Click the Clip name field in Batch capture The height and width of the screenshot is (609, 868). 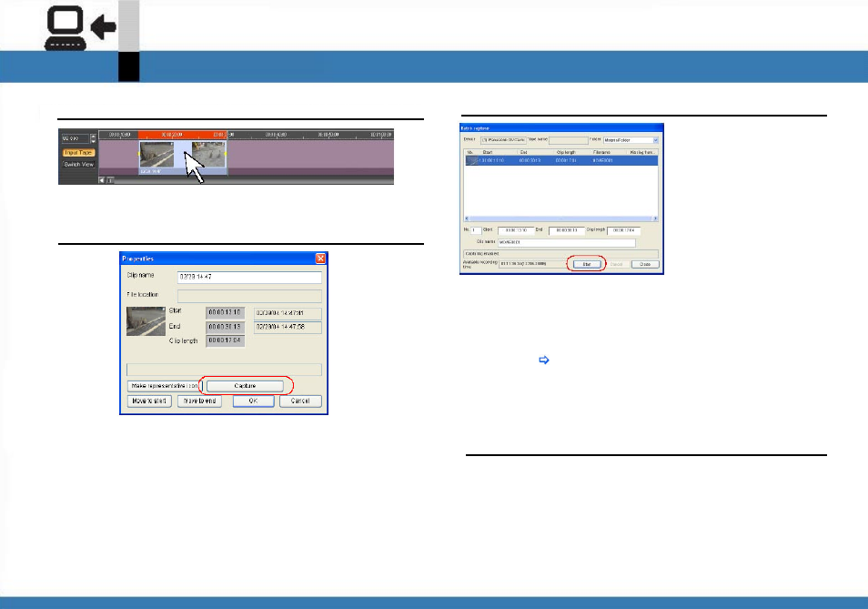(x=567, y=242)
